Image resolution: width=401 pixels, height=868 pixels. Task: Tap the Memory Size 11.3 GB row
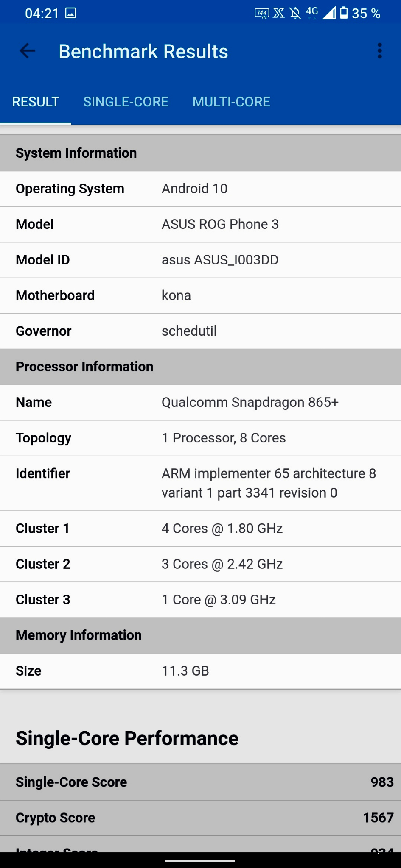(200, 671)
